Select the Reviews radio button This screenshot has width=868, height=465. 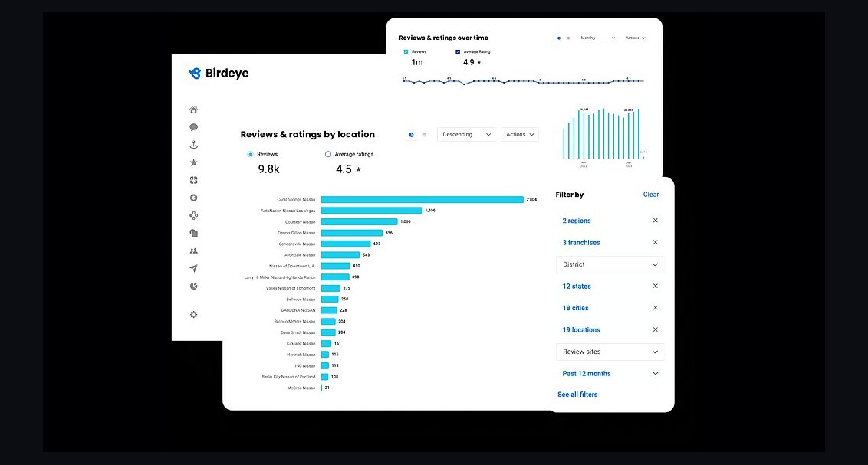pyautogui.click(x=250, y=154)
